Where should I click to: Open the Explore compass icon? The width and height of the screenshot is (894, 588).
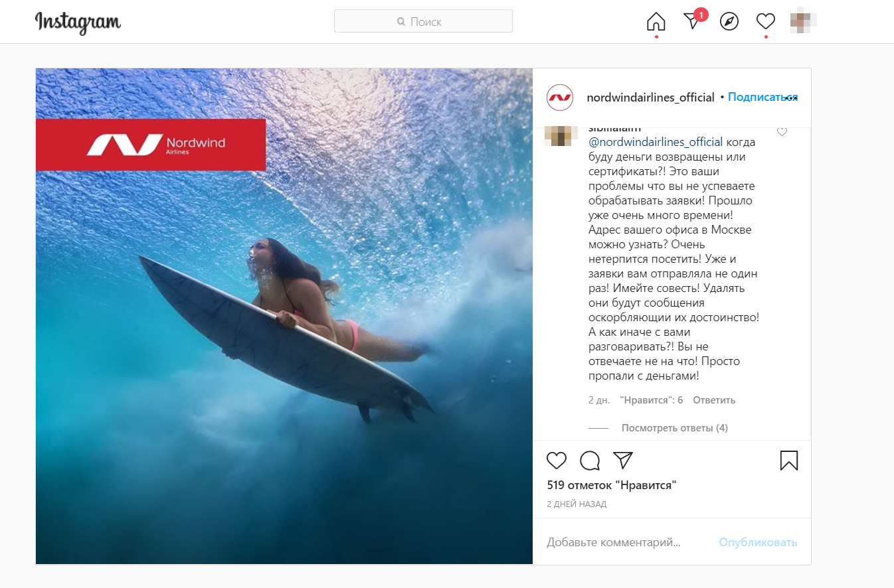729,22
